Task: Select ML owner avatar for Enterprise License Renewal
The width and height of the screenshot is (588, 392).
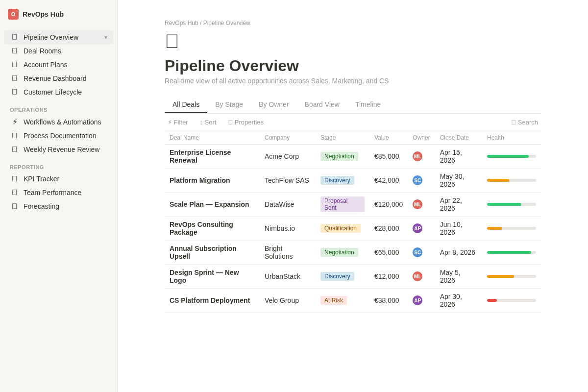Action: click(417, 156)
